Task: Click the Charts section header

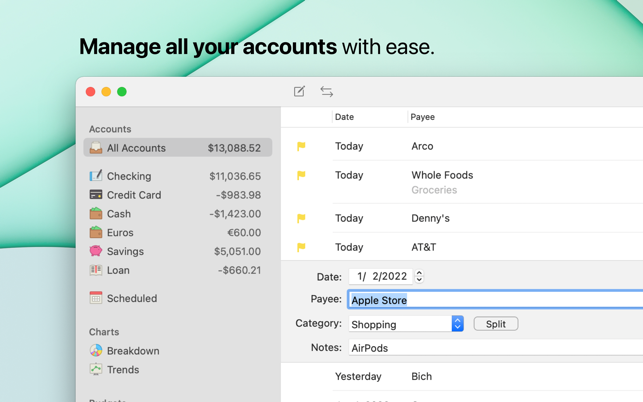Action: 104,331
